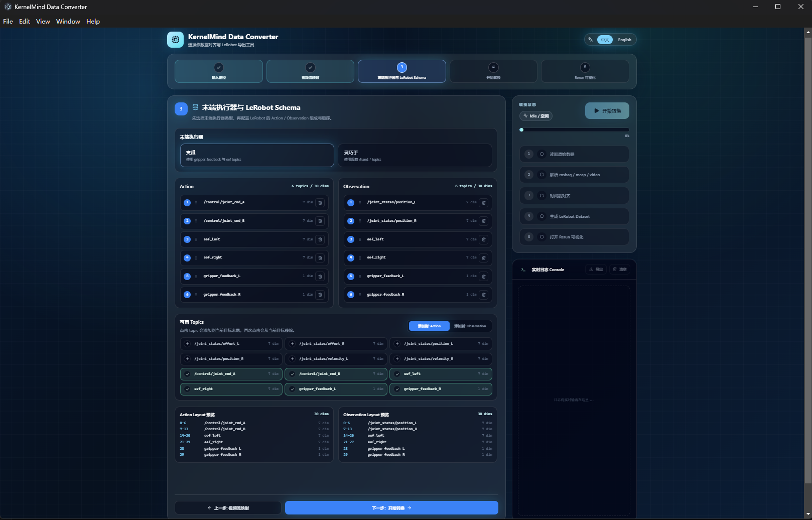Go to step 2 视频流映射 tab
The width and height of the screenshot is (812, 520).
pos(310,71)
